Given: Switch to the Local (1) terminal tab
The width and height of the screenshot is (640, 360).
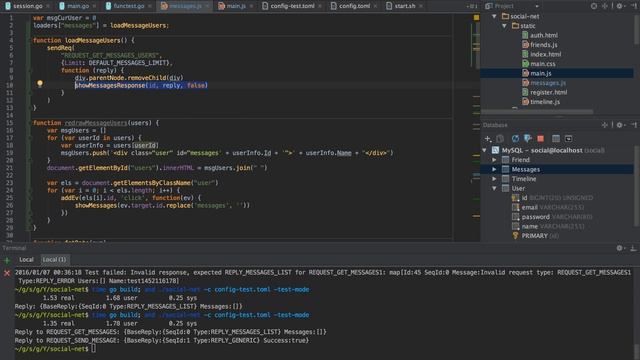Looking at the screenshot, I should [x=54, y=260].
